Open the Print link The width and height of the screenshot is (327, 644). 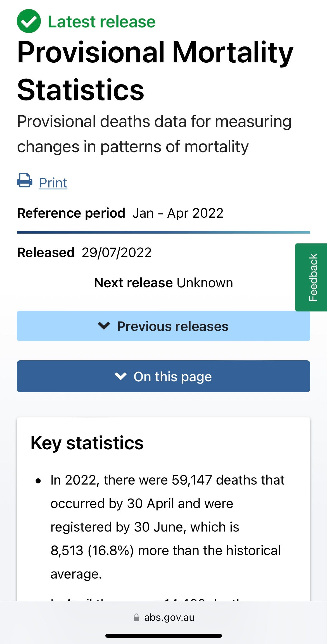tap(53, 183)
